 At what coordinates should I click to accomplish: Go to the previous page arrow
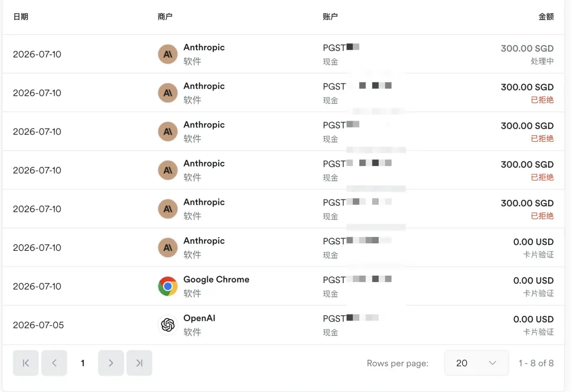pyautogui.click(x=54, y=363)
